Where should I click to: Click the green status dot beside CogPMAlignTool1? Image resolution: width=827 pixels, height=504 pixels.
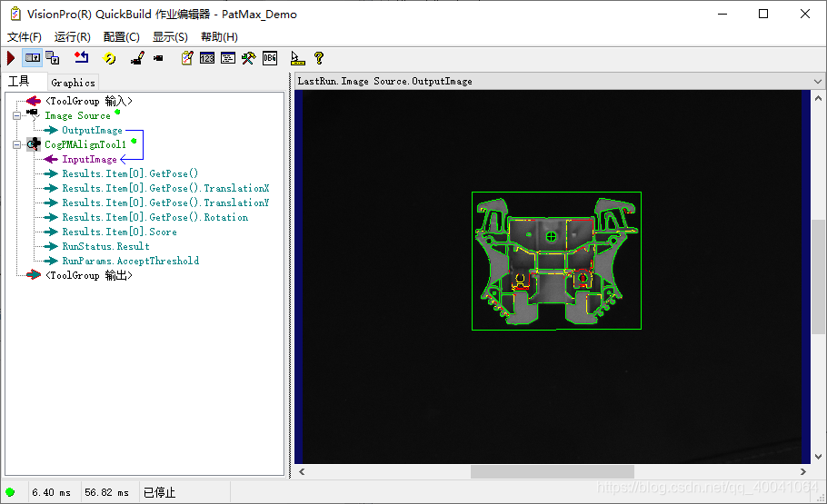pos(134,141)
